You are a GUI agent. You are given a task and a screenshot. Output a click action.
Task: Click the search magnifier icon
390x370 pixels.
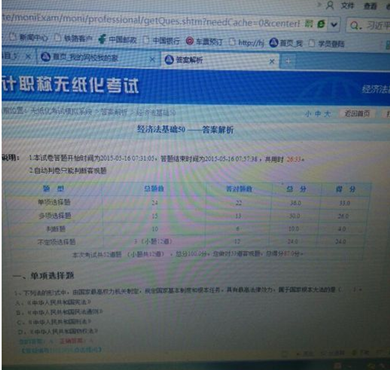(355, 25)
